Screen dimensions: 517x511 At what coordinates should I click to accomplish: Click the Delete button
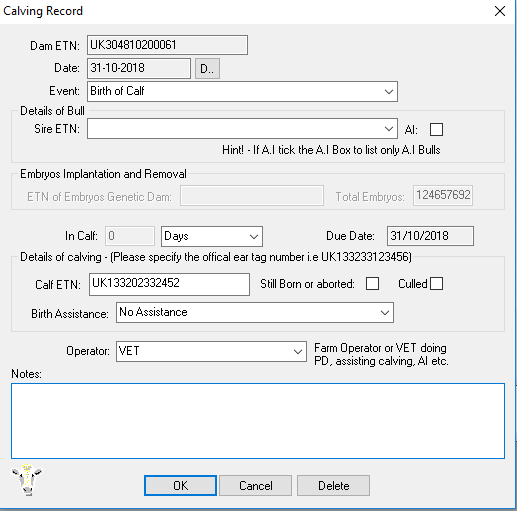coord(333,485)
